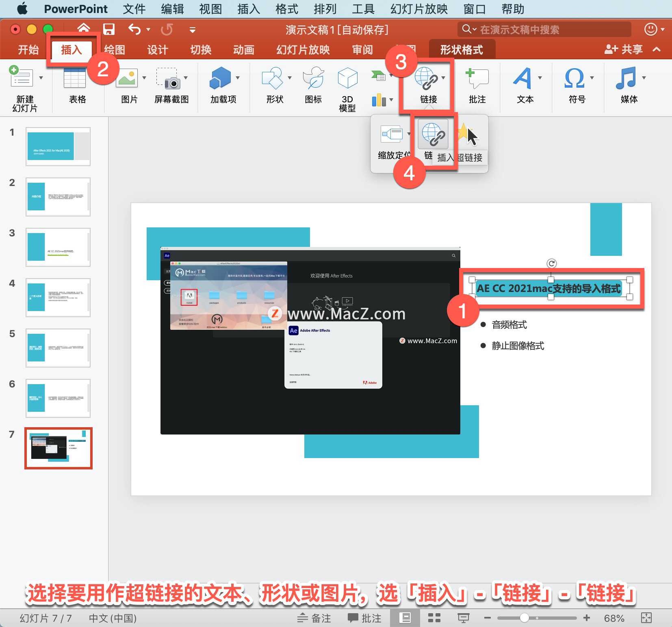Select slide 1 thumbnail
This screenshot has height=627, width=672.
point(58,146)
